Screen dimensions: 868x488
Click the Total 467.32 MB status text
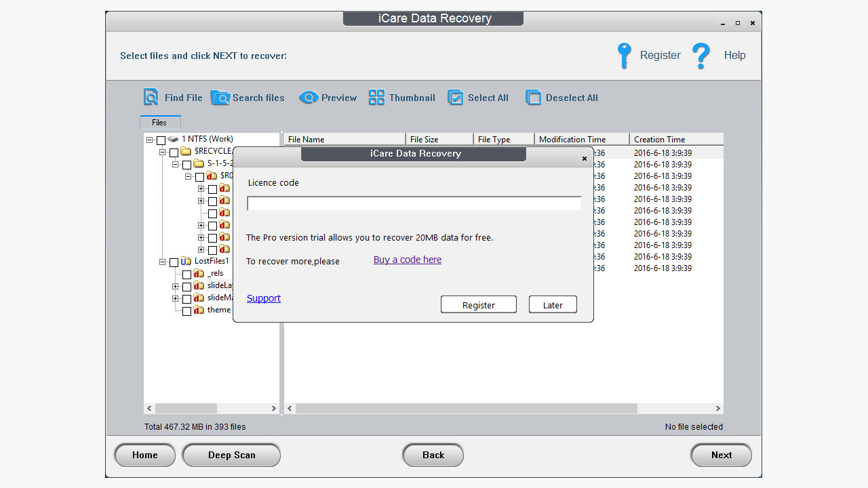tap(195, 427)
